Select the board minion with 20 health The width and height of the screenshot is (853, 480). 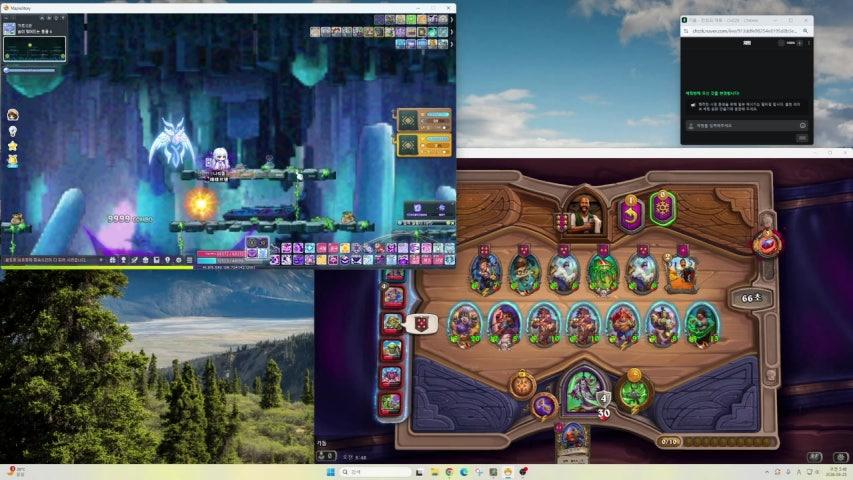tap(465, 325)
